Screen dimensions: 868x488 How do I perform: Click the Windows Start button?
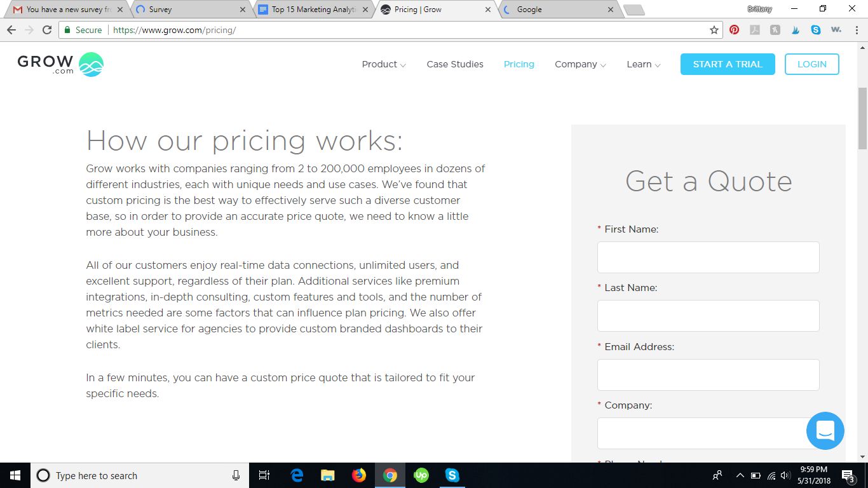point(15,475)
